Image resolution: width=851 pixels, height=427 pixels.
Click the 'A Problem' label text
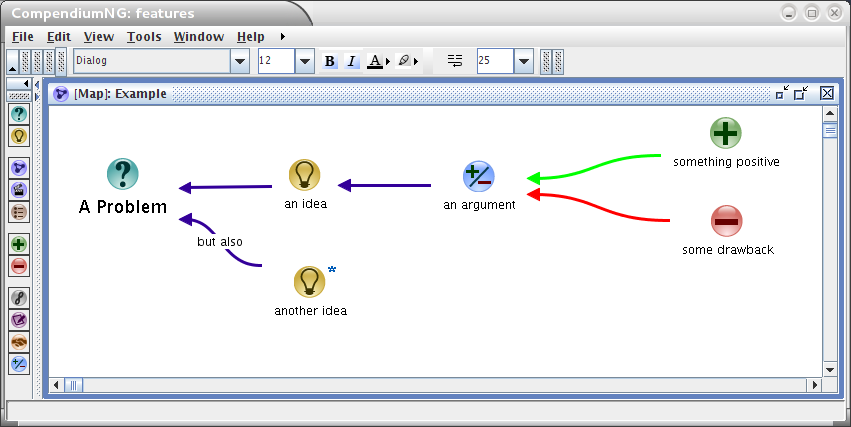click(x=123, y=207)
